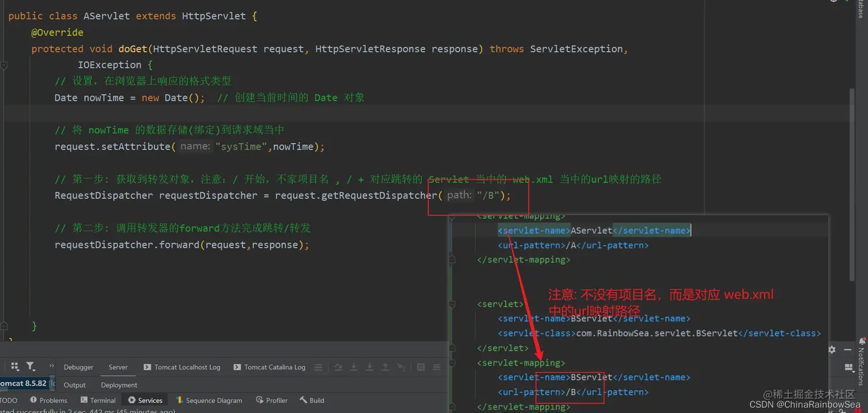Collapse the doGet method fold marker
This screenshot has width=868, height=413.
[x=3, y=65]
